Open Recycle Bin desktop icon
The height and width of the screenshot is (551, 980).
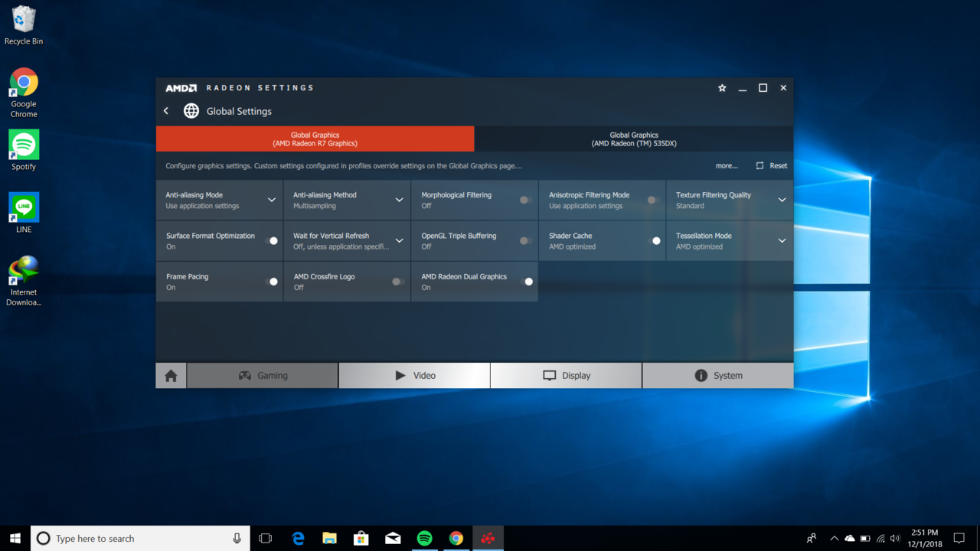pyautogui.click(x=24, y=25)
